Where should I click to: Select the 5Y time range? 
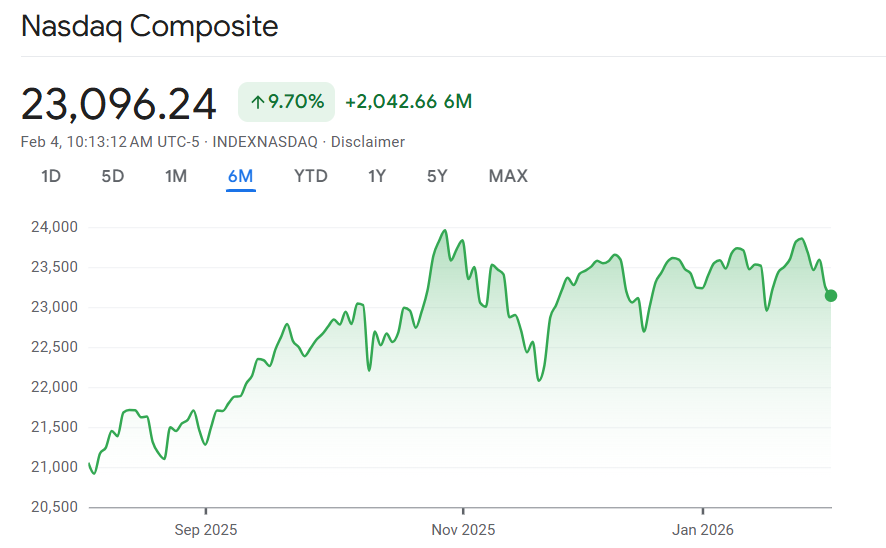pos(437,176)
